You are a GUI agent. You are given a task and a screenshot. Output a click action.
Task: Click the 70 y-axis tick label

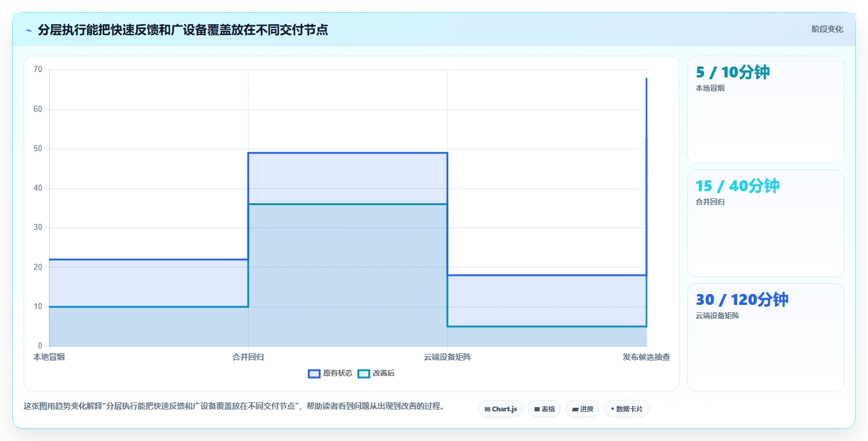38,70
